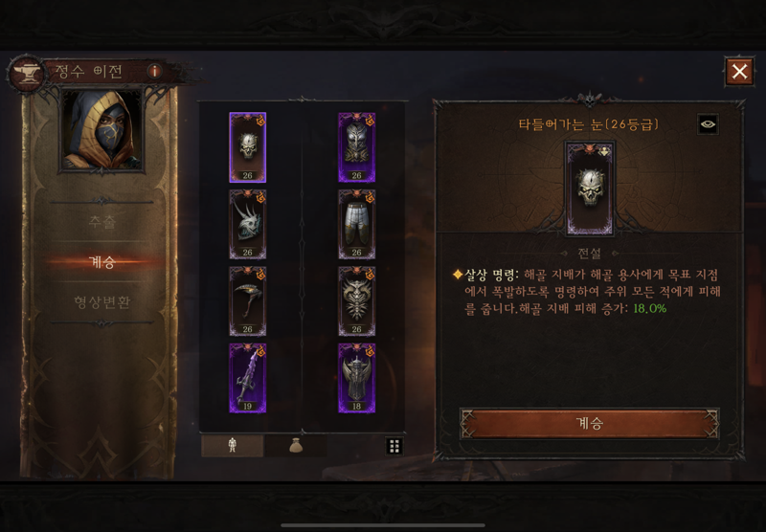
Task: Switch to the equipped character tab
Action: pos(233,446)
